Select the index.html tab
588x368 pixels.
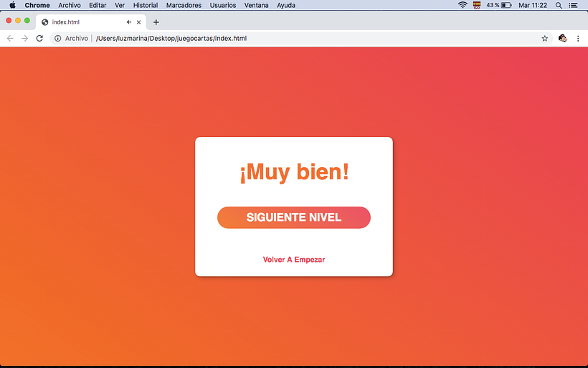coord(79,22)
